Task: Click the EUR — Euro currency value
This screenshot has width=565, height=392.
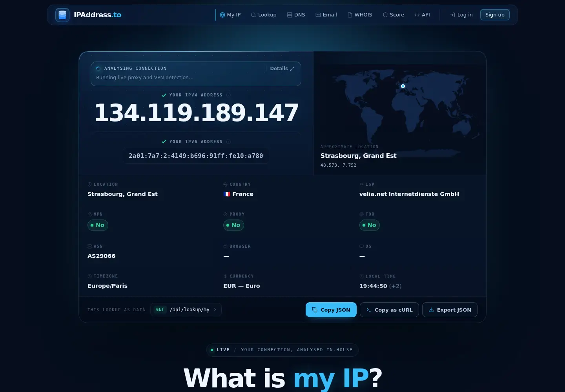Action: coord(242,286)
